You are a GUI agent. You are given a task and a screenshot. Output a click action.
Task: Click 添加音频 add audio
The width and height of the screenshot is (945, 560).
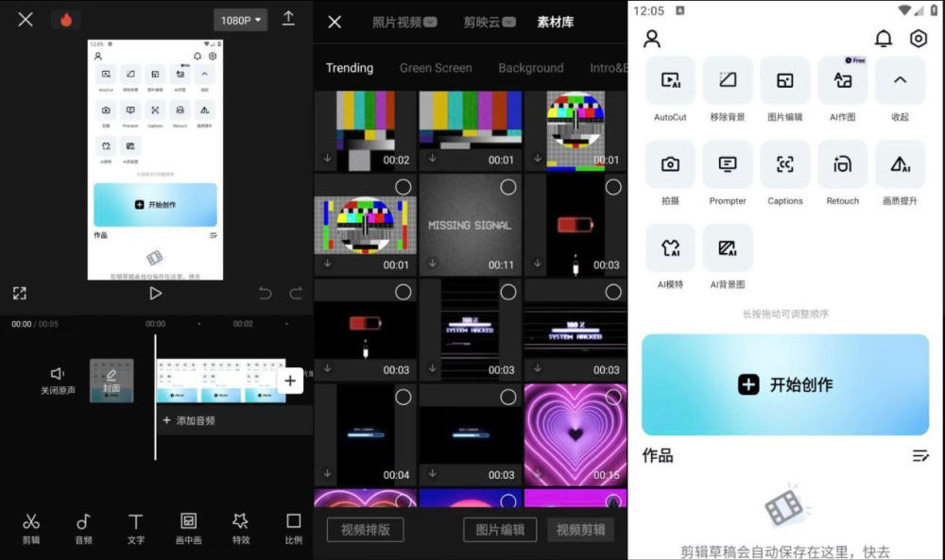pos(189,420)
